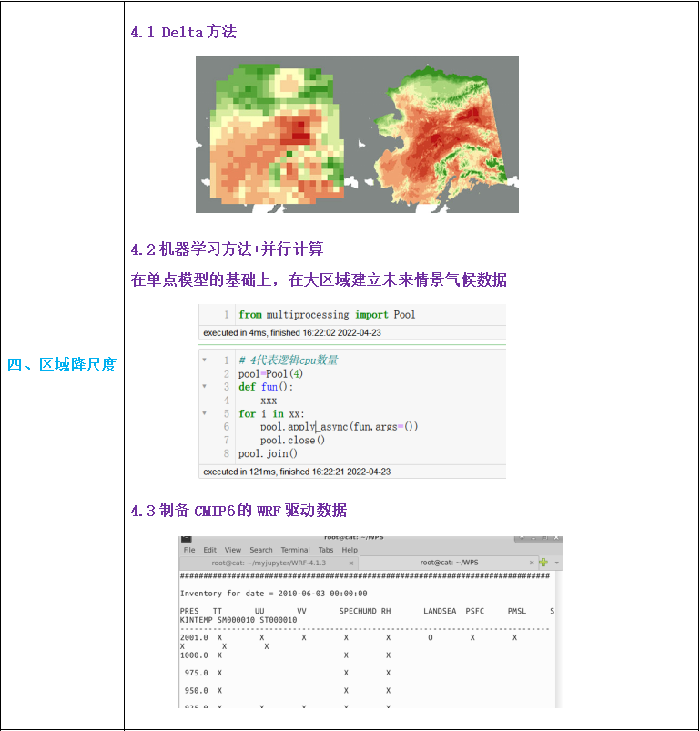Open the Search menu in terminal
This screenshot has width=700, height=731.
[x=261, y=550]
